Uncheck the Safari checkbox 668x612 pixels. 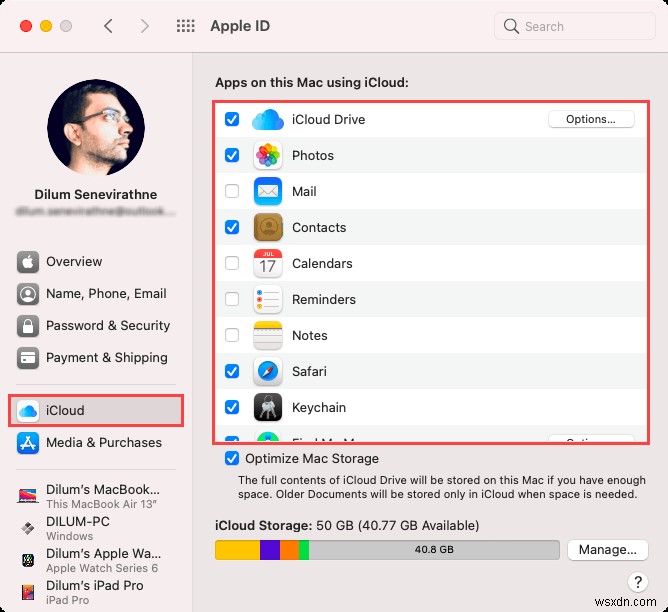pos(232,371)
